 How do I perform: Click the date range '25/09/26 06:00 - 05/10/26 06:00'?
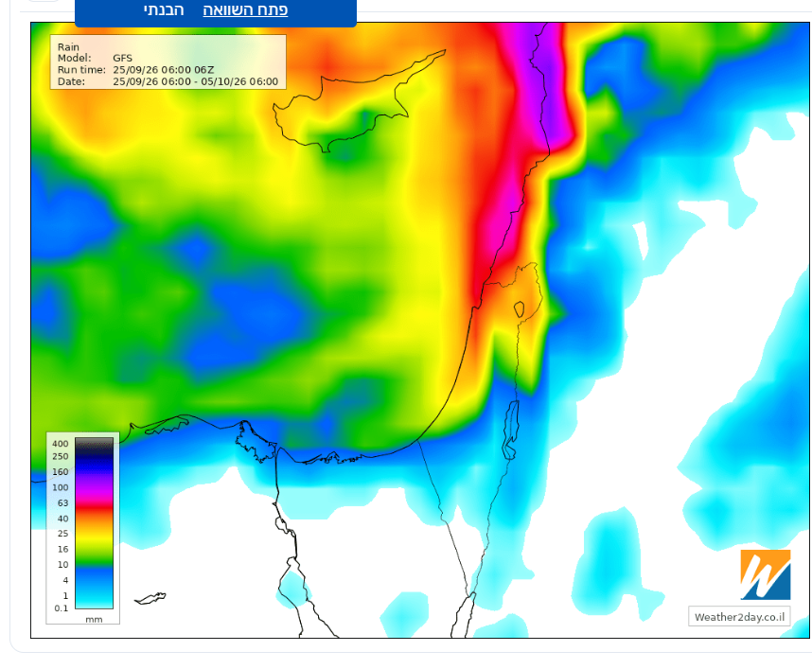196,81
